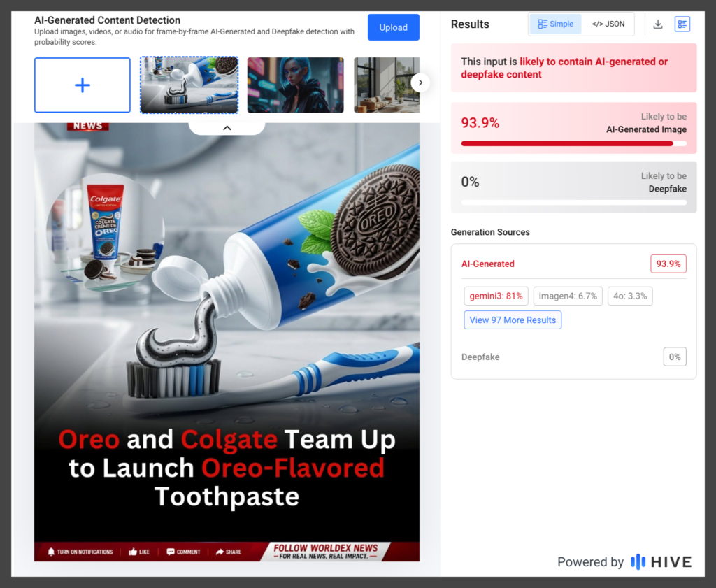This screenshot has width=716, height=588.
Task: Advance thumbnails with the right arrow
Action: [x=420, y=83]
